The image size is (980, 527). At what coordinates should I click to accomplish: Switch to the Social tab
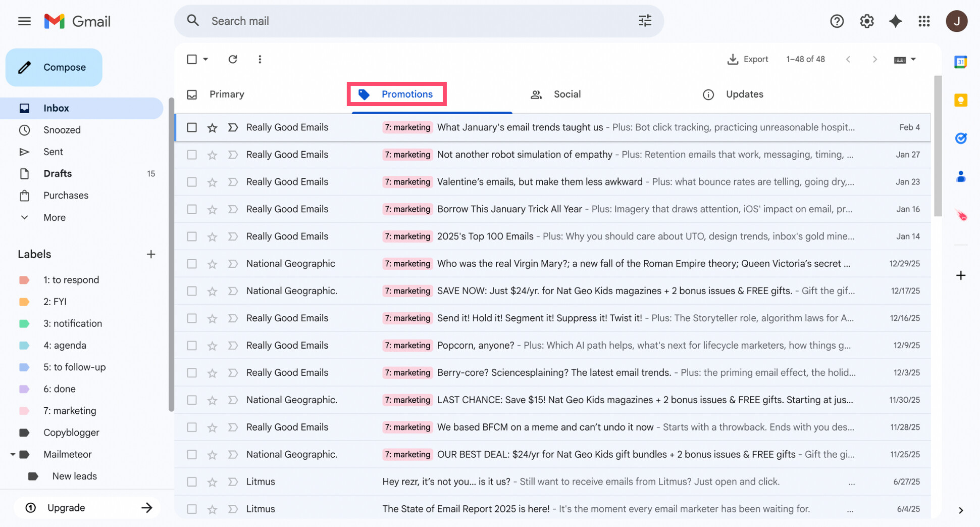pyautogui.click(x=566, y=94)
